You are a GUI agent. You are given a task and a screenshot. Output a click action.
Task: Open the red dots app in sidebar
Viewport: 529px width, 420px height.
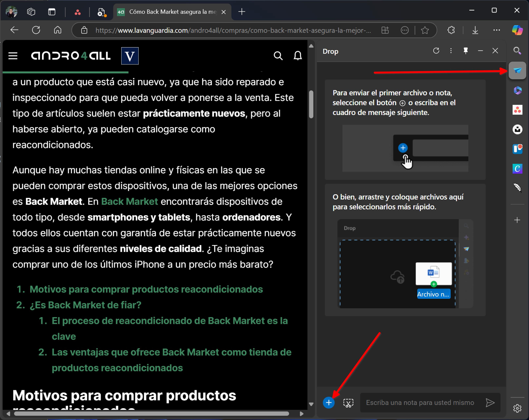tap(517, 110)
